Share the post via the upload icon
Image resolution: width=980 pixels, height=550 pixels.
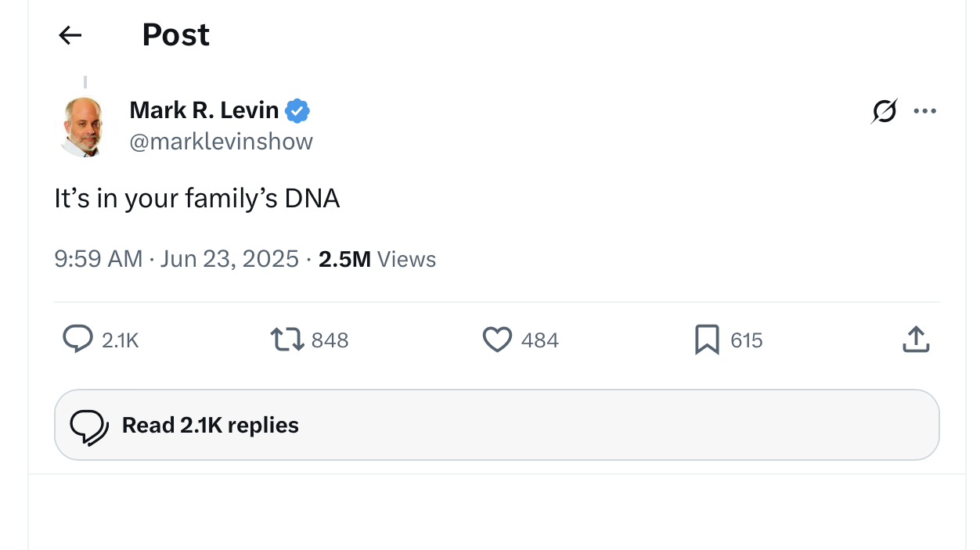point(916,340)
